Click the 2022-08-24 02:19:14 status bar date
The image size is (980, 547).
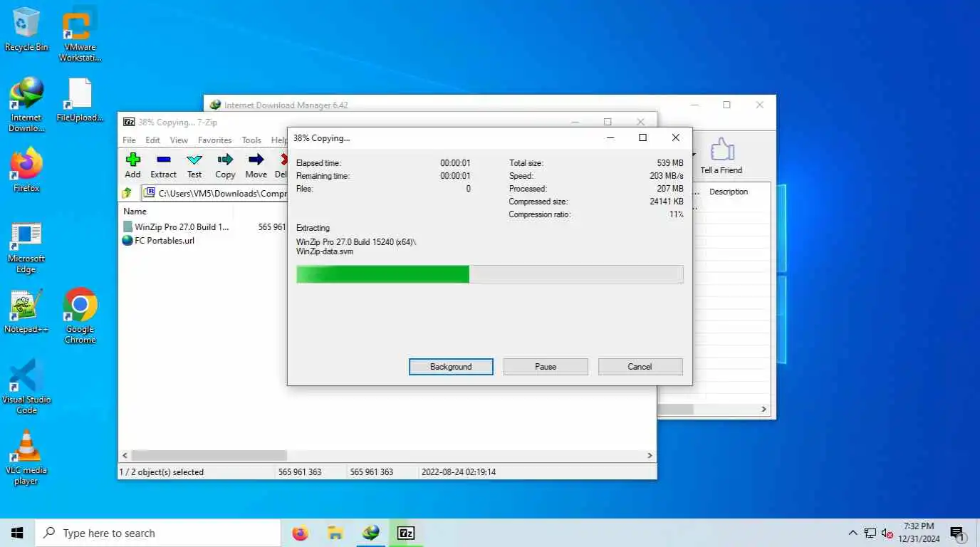pos(459,472)
